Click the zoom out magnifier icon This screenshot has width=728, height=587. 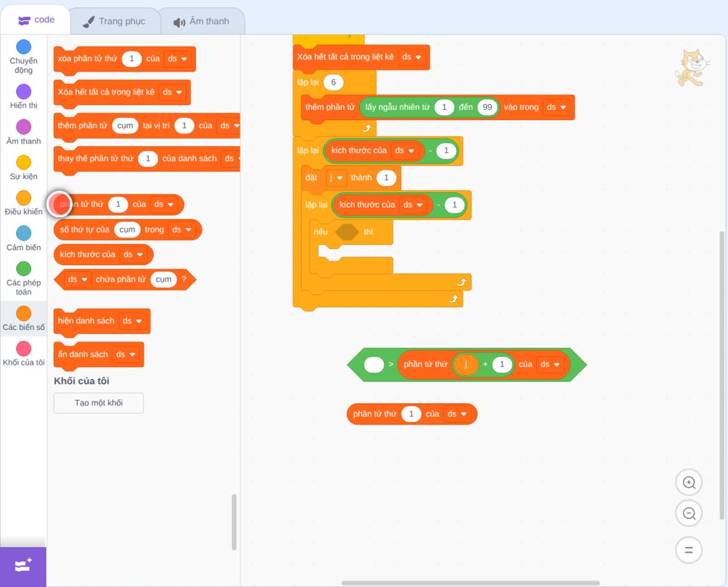pyautogui.click(x=689, y=513)
